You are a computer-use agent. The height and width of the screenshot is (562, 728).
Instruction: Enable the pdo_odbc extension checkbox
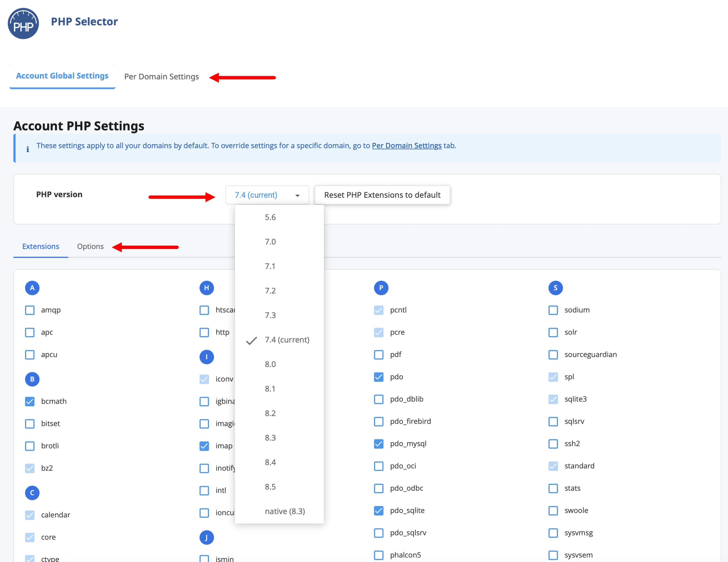(x=379, y=488)
